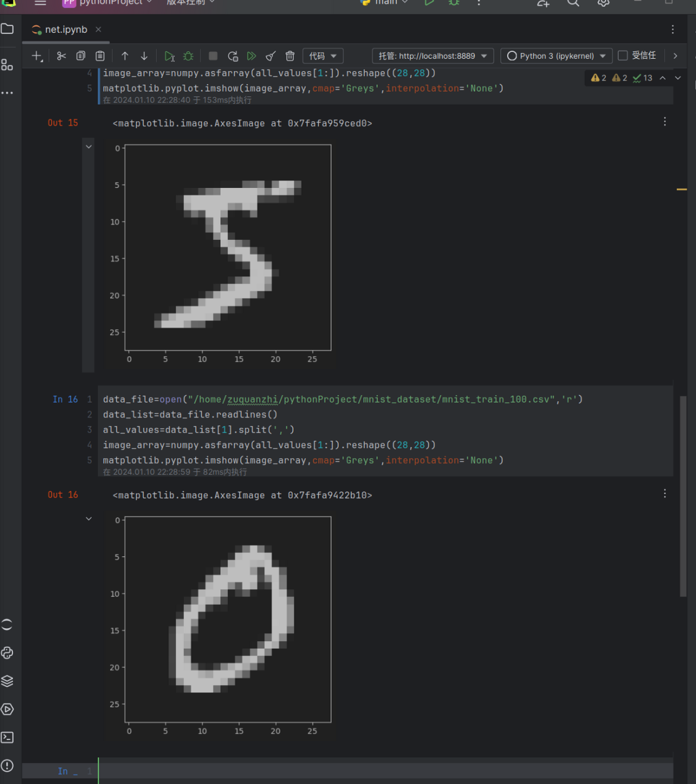This screenshot has width=696, height=784.
Task: Move the cell up
Action: pos(125,56)
